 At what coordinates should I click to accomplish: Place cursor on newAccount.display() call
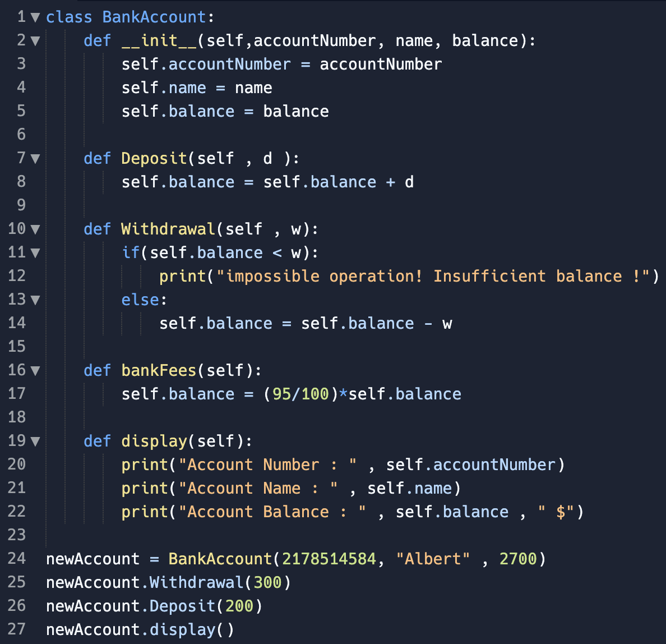click(140, 629)
